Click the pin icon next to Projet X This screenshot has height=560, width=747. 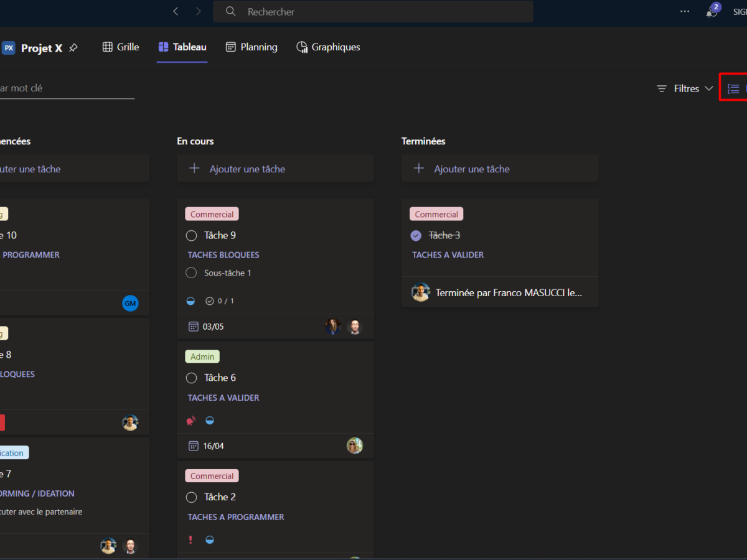click(x=73, y=48)
